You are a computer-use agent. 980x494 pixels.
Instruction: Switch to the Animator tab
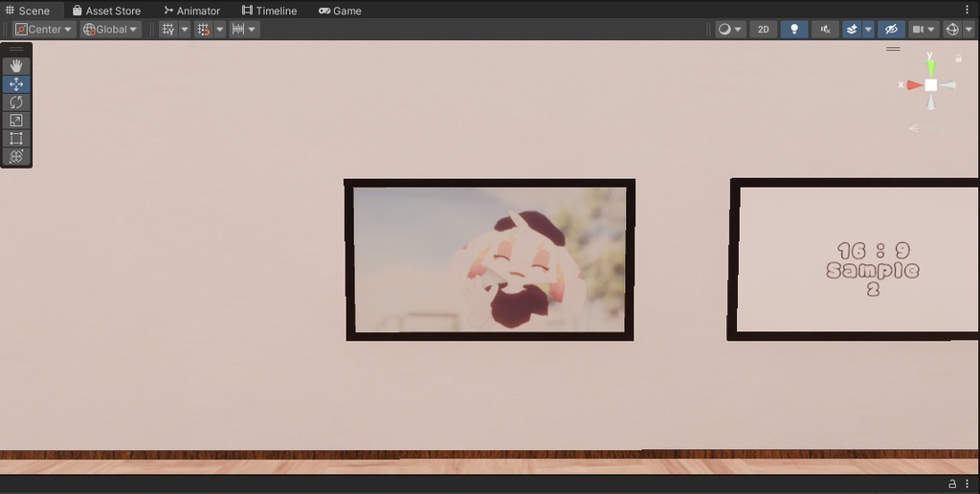click(x=191, y=11)
